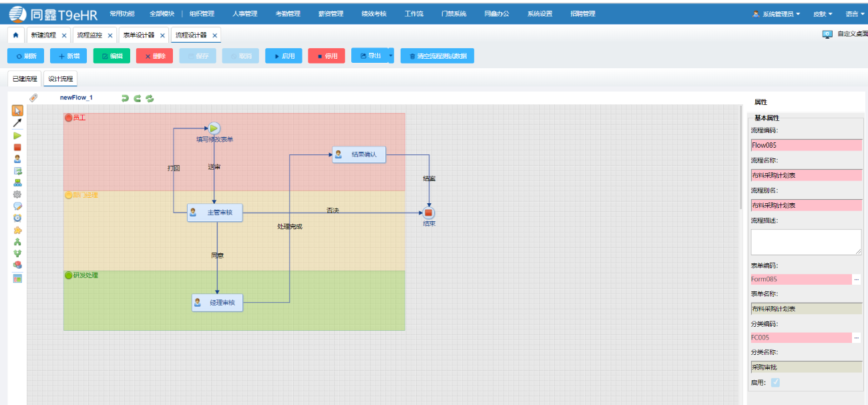Close the 表单设计器 tab

coord(162,35)
